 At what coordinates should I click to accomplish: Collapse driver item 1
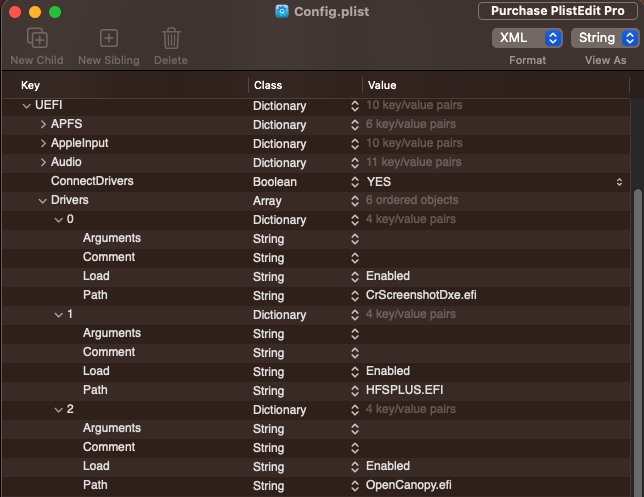tap(59, 315)
